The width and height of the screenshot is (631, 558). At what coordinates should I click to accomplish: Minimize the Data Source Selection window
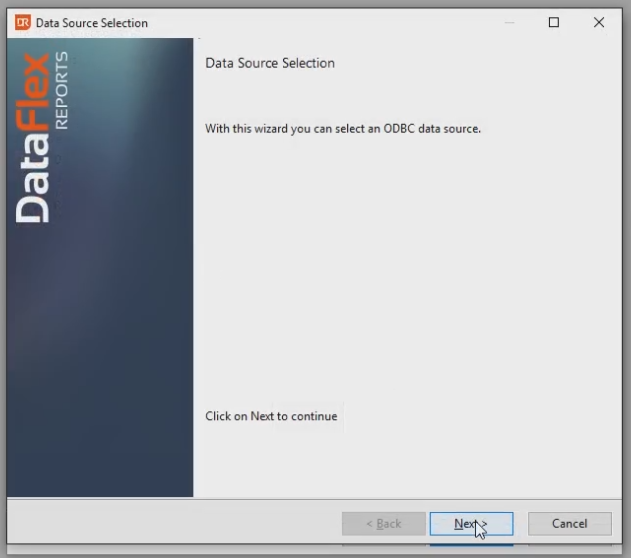point(509,22)
